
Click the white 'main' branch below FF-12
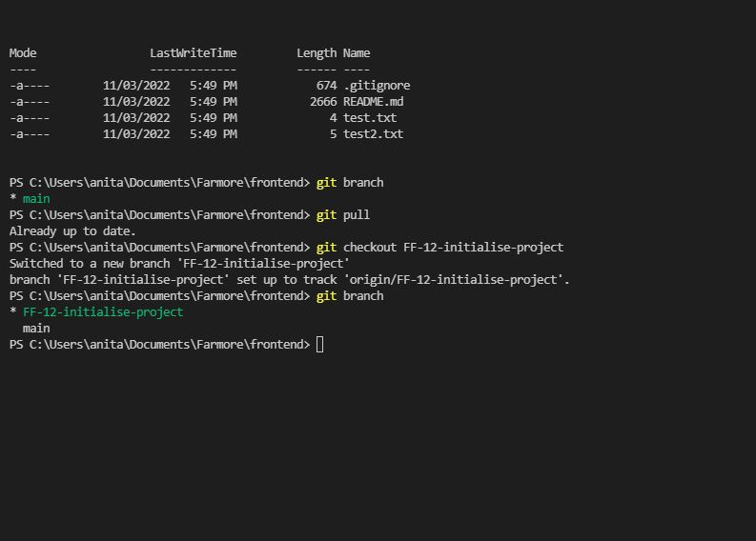(x=36, y=329)
